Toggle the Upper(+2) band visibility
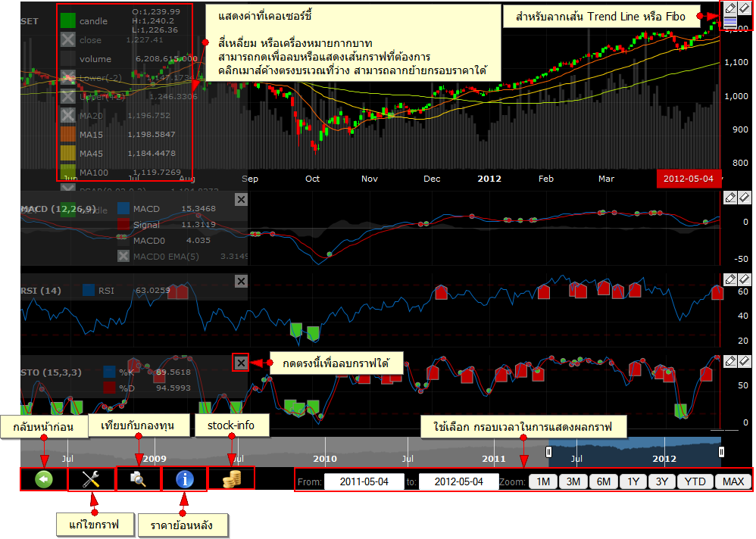Screen dimensions: 756x539 [68, 96]
